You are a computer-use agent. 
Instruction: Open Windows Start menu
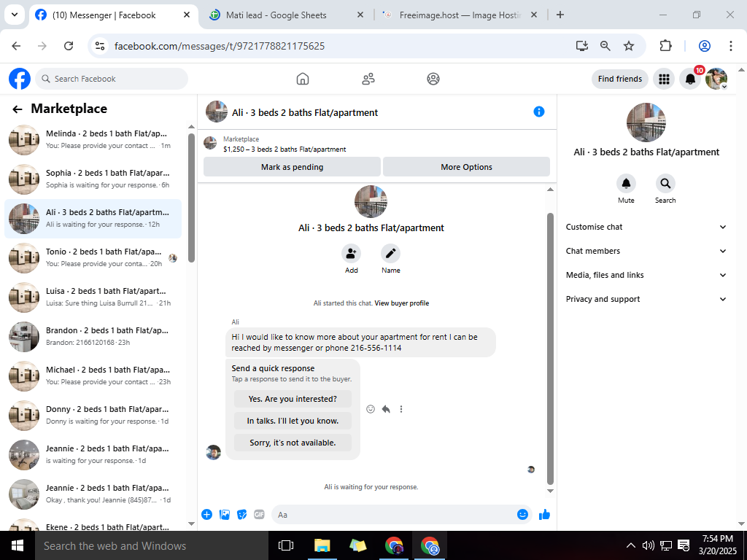[x=18, y=545]
